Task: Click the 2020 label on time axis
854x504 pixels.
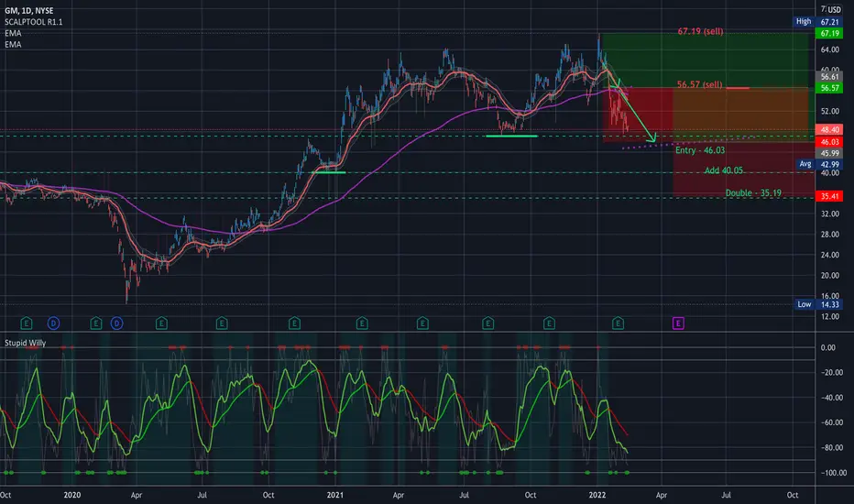Action: click(71, 495)
